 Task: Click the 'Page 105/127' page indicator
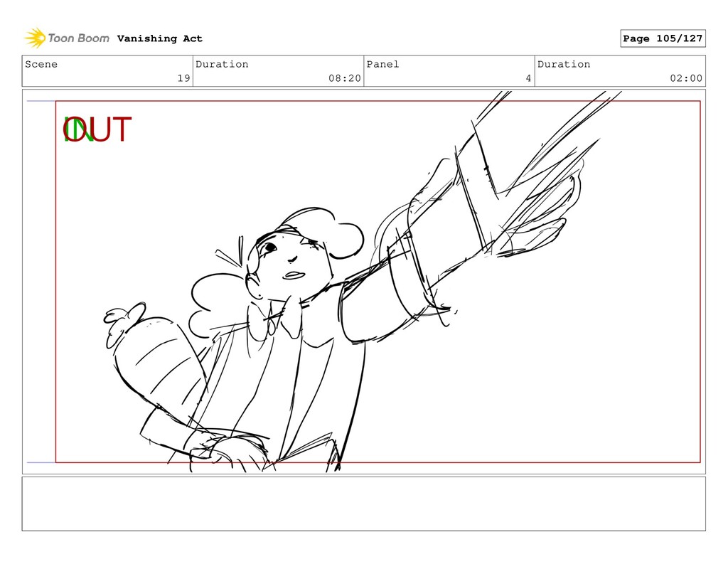click(663, 38)
